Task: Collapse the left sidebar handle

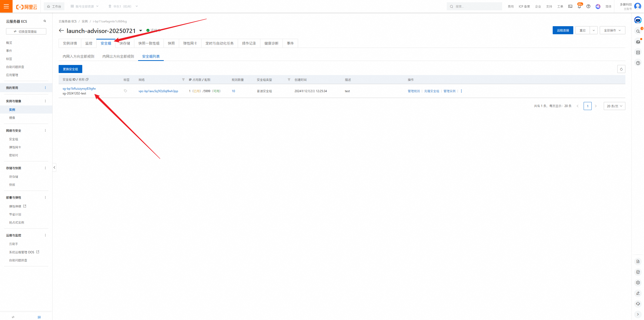Action: [x=54, y=167]
